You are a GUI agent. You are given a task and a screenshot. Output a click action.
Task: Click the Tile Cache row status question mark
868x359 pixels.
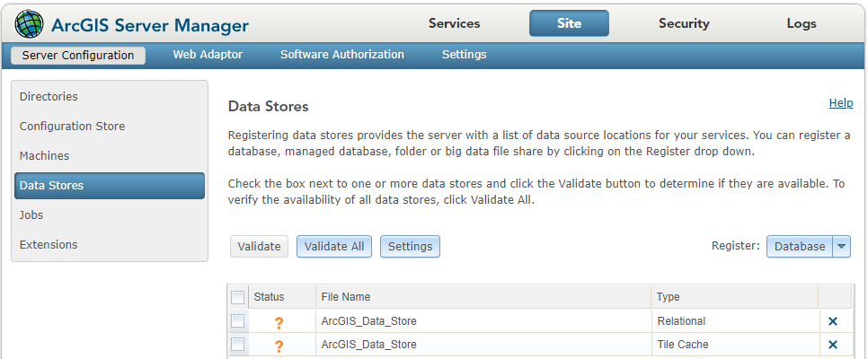coord(279,346)
